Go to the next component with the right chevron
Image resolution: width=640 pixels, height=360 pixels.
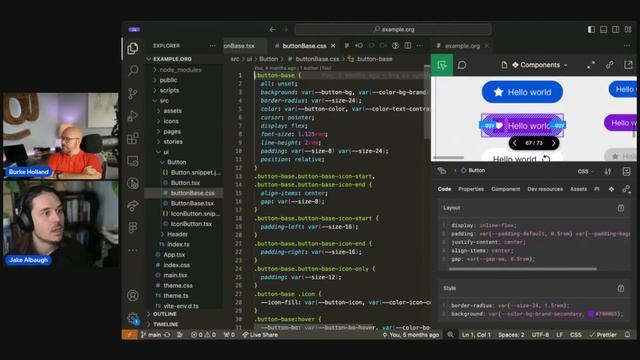[553, 143]
